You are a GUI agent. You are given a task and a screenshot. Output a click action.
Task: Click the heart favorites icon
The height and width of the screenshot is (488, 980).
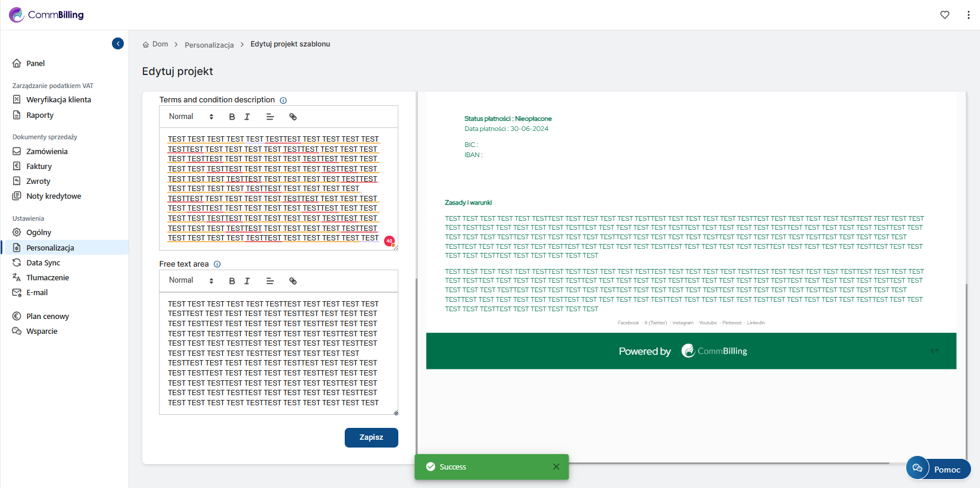(x=945, y=15)
